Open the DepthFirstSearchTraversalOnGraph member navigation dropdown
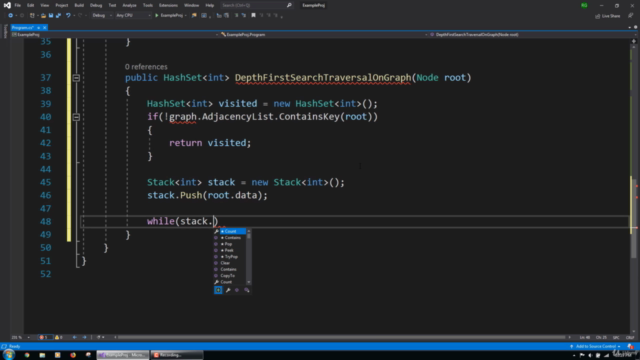 (532, 35)
